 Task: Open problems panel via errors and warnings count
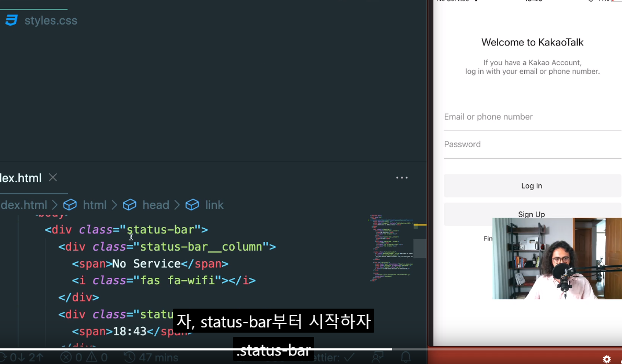pyautogui.click(x=84, y=357)
